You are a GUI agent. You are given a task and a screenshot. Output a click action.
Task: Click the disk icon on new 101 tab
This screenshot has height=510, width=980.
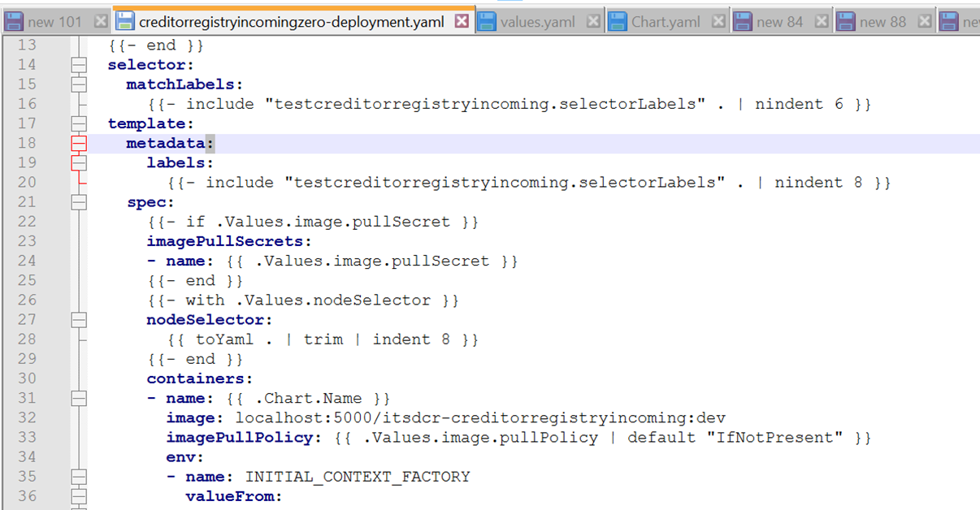click(x=14, y=21)
